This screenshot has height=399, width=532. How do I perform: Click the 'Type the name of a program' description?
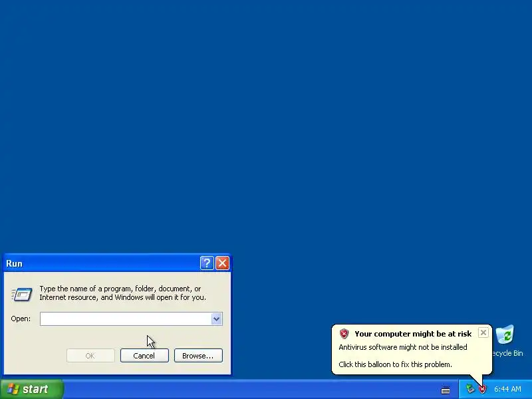click(122, 293)
